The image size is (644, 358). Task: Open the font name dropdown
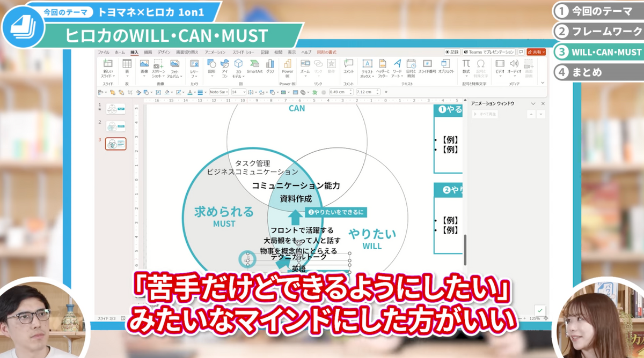coord(219,92)
